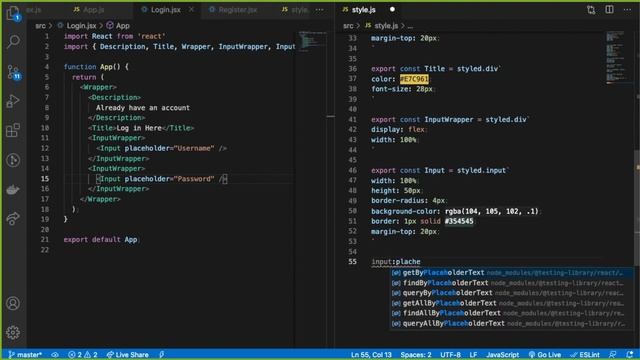
Task: Switch to the Login.jsx tab
Action: coord(166,9)
